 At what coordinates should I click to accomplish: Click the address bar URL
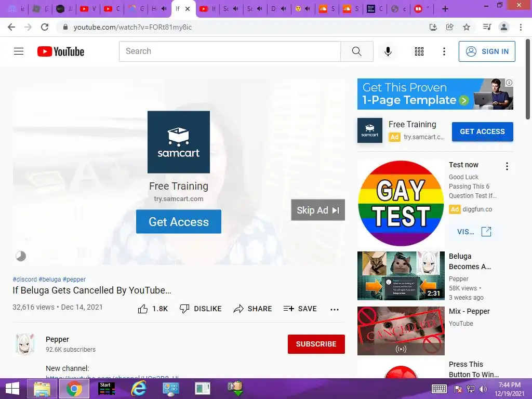tap(132, 27)
